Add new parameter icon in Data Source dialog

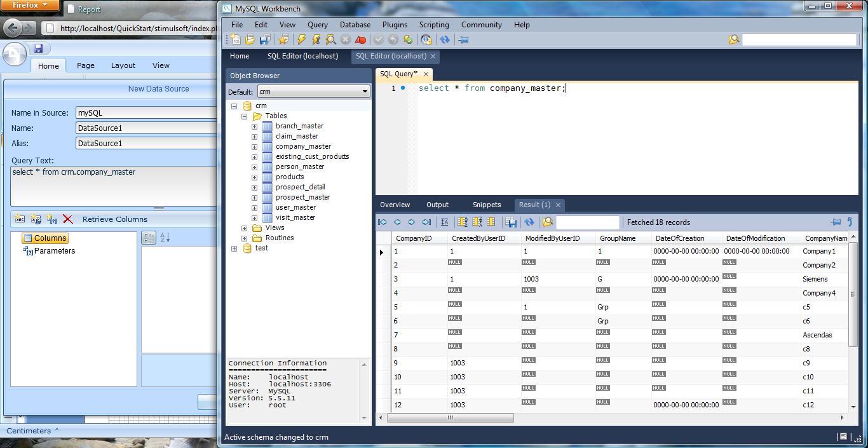[52, 219]
